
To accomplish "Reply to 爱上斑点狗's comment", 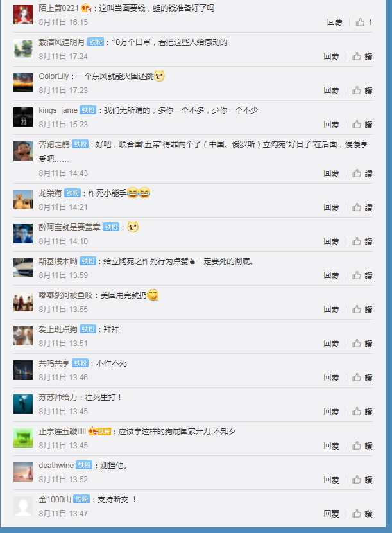I will click(x=331, y=344).
